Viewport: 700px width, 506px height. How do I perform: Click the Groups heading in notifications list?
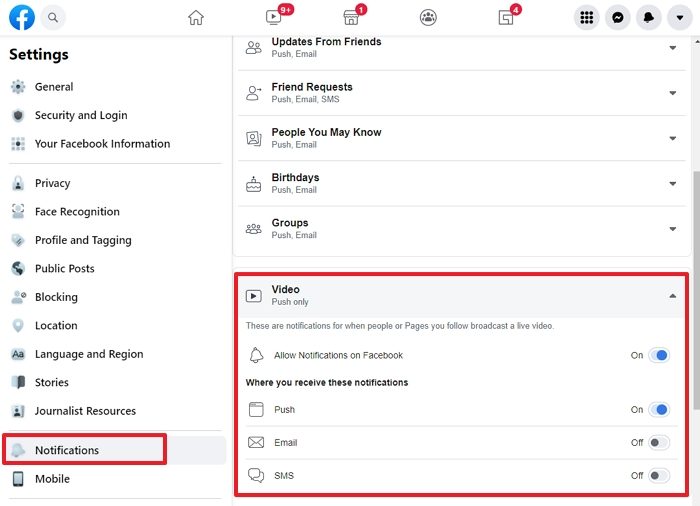[x=290, y=222]
